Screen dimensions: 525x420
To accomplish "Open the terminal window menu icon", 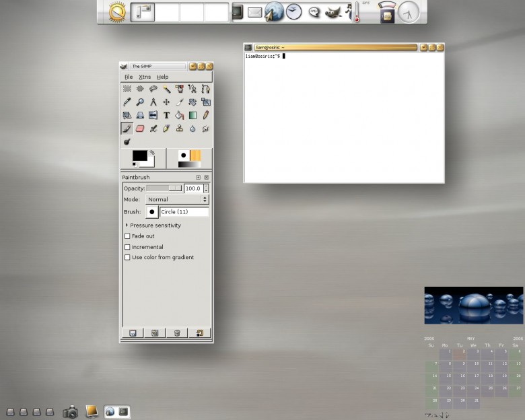I will tap(248, 48).
